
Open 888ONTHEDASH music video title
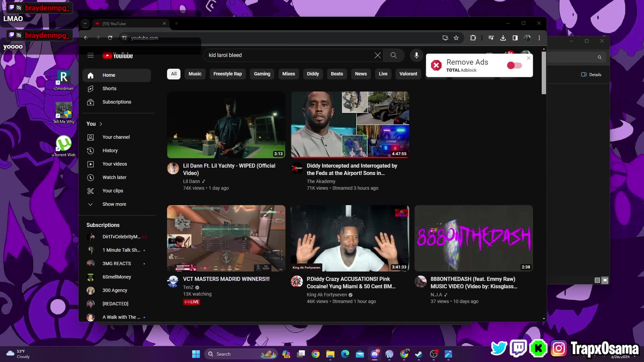(474, 283)
